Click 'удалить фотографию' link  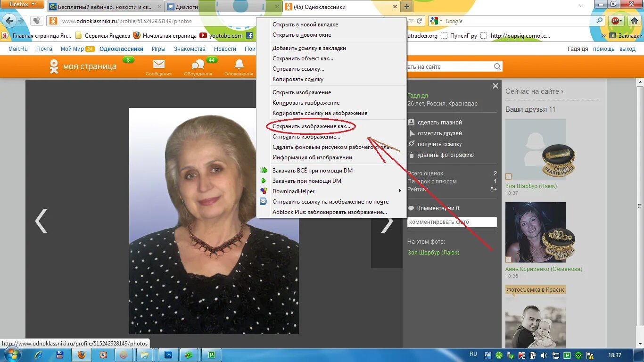(x=446, y=155)
